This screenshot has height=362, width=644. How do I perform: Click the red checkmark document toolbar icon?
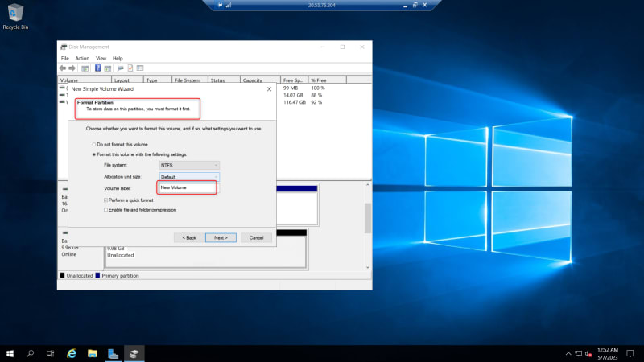click(130, 68)
